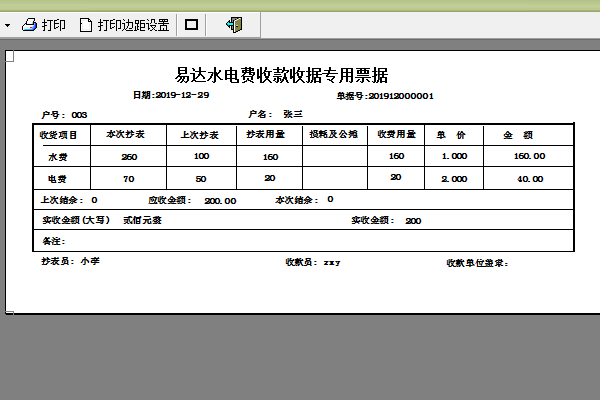Click the 抄表员 小李 text

[x=70, y=261]
